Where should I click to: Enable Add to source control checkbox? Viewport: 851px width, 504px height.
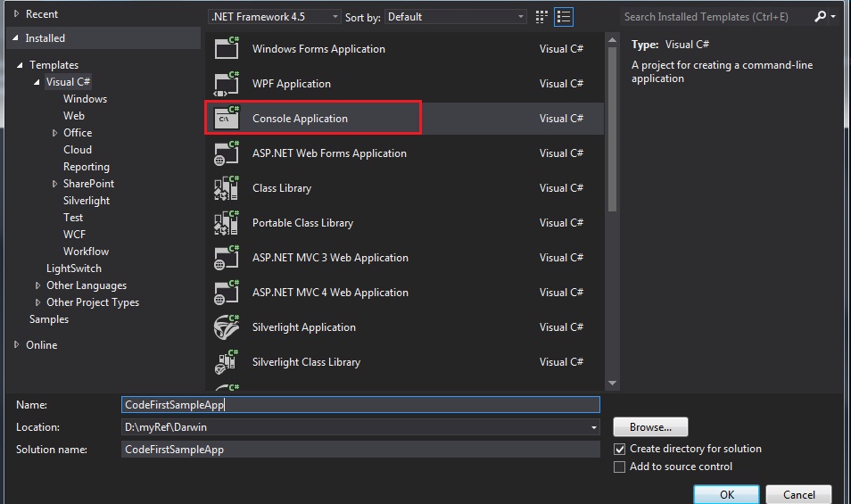pyautogui.click(x=620, y=467)
